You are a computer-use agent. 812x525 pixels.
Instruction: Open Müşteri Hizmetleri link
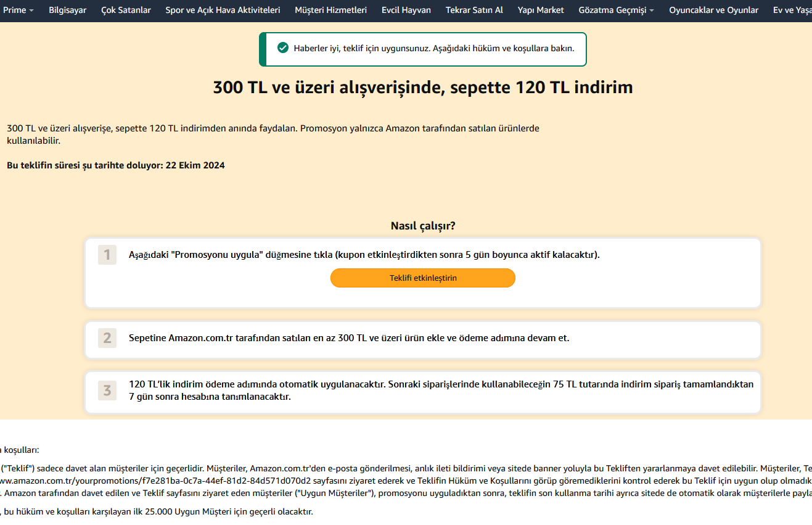[x=330, y=10]
